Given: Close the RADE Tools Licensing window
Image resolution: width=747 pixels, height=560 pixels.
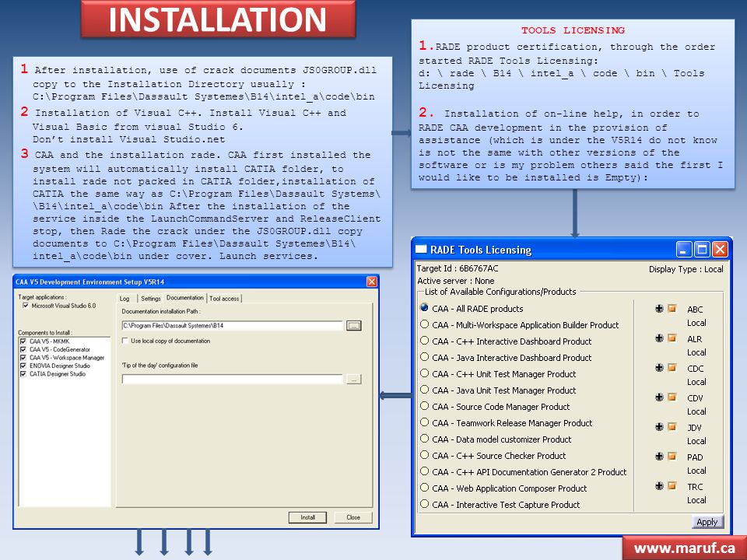Looking at the screenshot, I should [x=720, y=250].
